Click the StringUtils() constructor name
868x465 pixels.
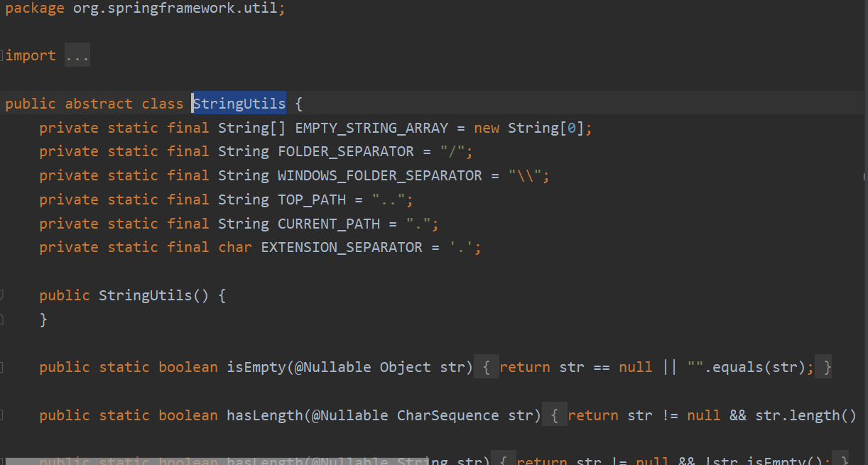tap(146, 295)
